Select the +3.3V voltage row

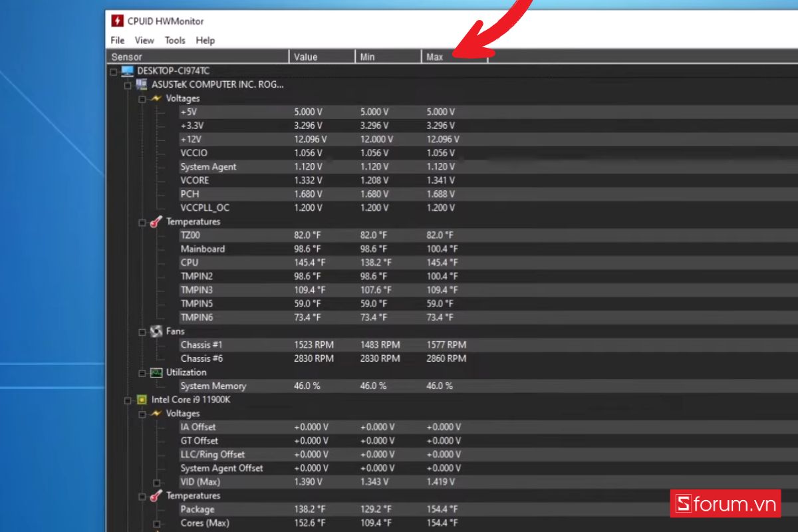(x=489, y=126)
